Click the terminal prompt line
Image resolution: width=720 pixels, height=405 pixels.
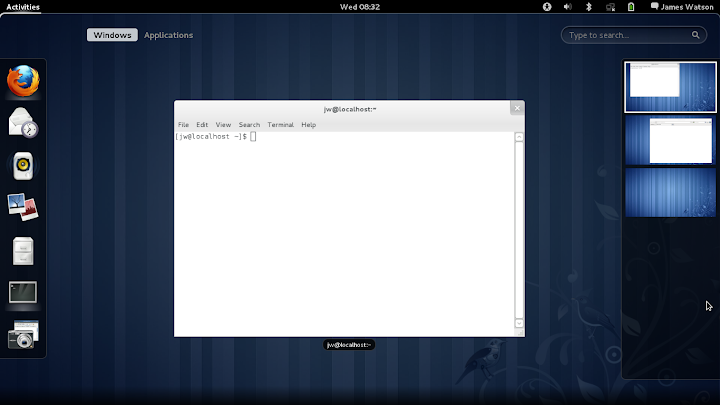(x=215, y=136)
